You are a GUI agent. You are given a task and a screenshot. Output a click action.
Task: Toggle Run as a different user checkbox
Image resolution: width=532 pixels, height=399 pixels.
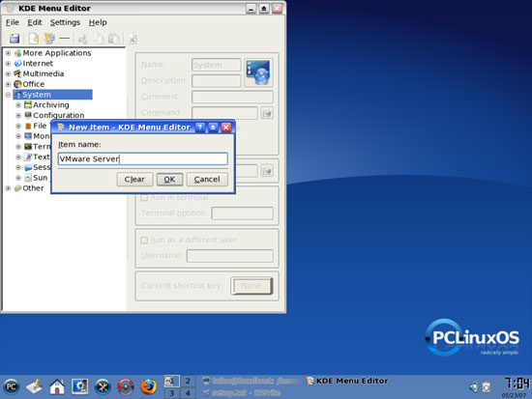(x=144, y=240)
